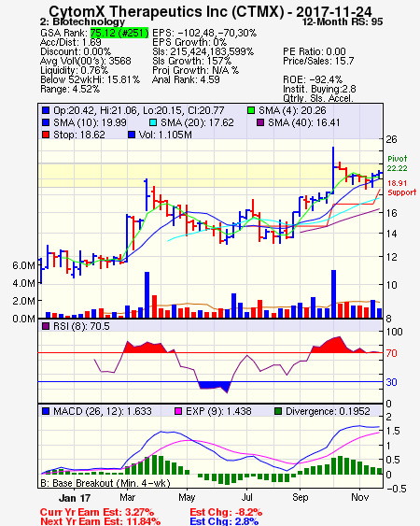
Task: Click the Jul axis label
Action: tap(247, 497)
